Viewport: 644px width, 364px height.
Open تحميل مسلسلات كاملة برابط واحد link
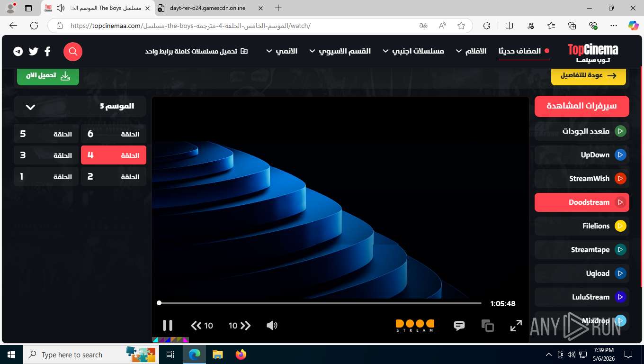[x=197, y=51]
